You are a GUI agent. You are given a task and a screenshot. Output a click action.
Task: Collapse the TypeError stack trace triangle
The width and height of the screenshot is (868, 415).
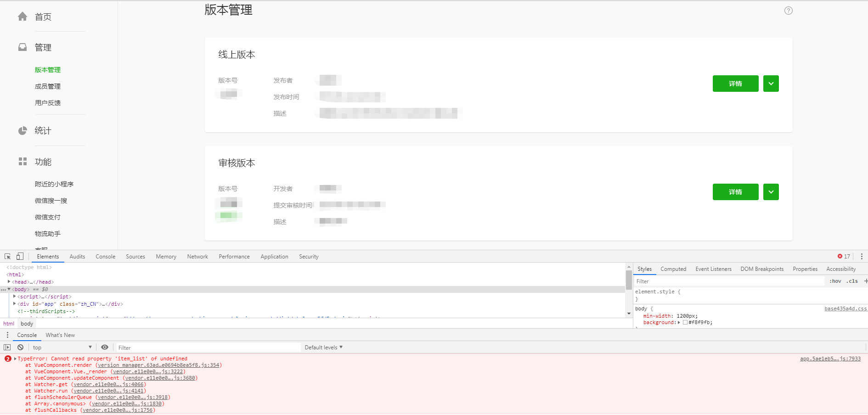[15, 359]
